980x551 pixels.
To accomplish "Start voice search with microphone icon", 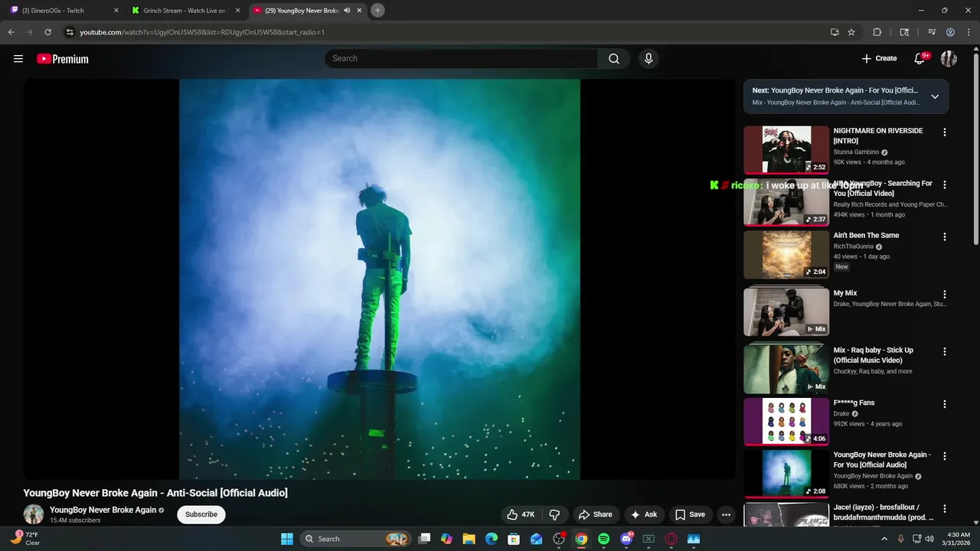I will (648, 59).
